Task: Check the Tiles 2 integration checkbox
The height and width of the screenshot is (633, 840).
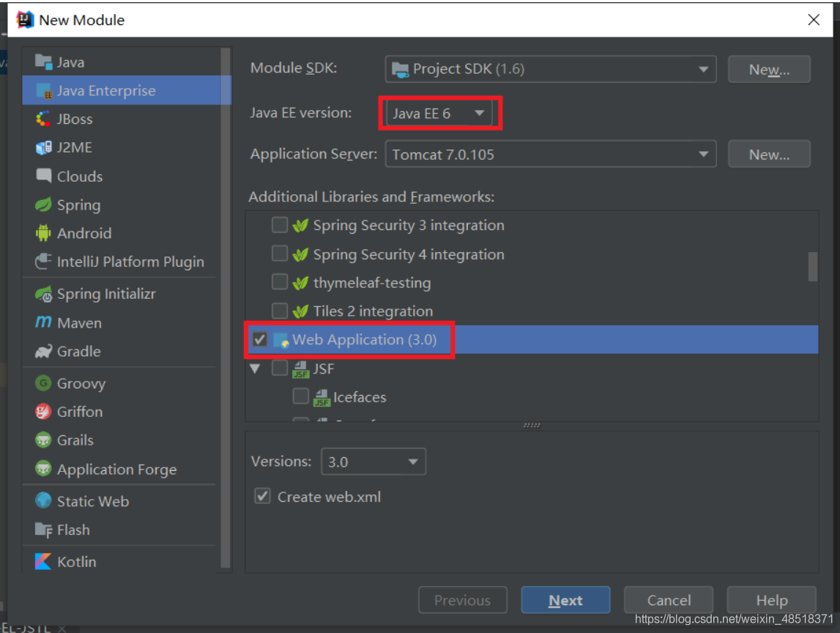Action: pyautogui.click(x=280, y=311)
